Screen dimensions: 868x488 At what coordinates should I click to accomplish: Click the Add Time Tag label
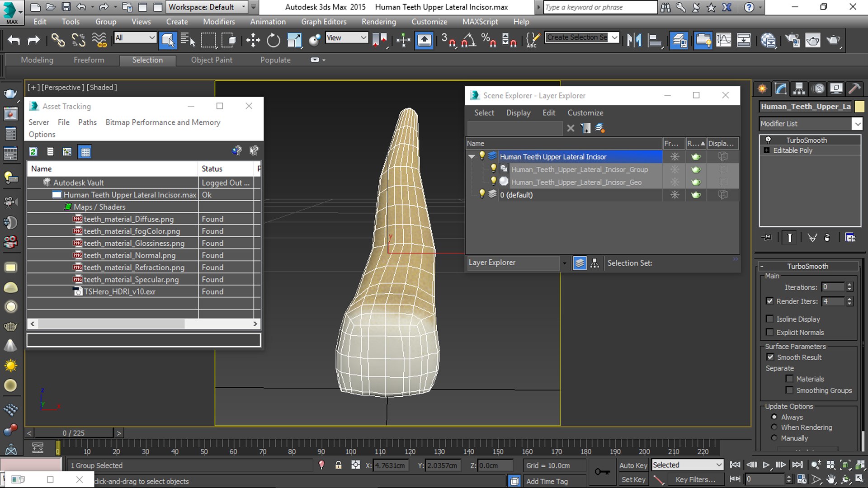pos(547,482)
